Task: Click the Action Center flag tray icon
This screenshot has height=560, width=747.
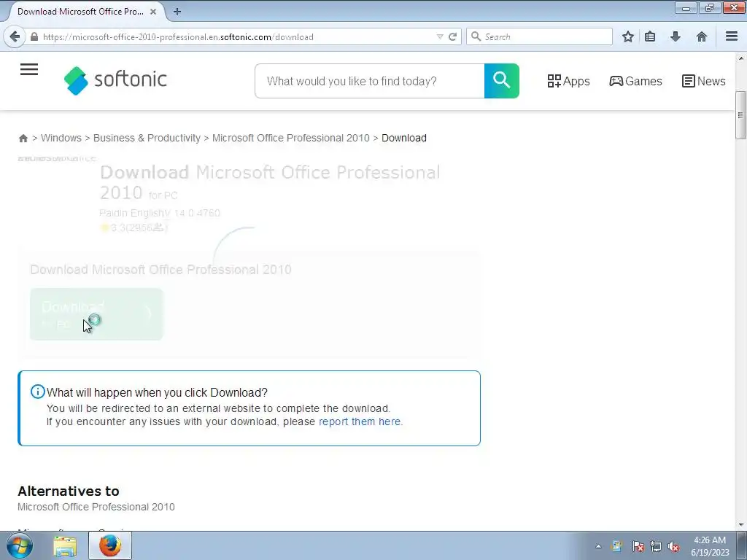Action: pos(638,546)
